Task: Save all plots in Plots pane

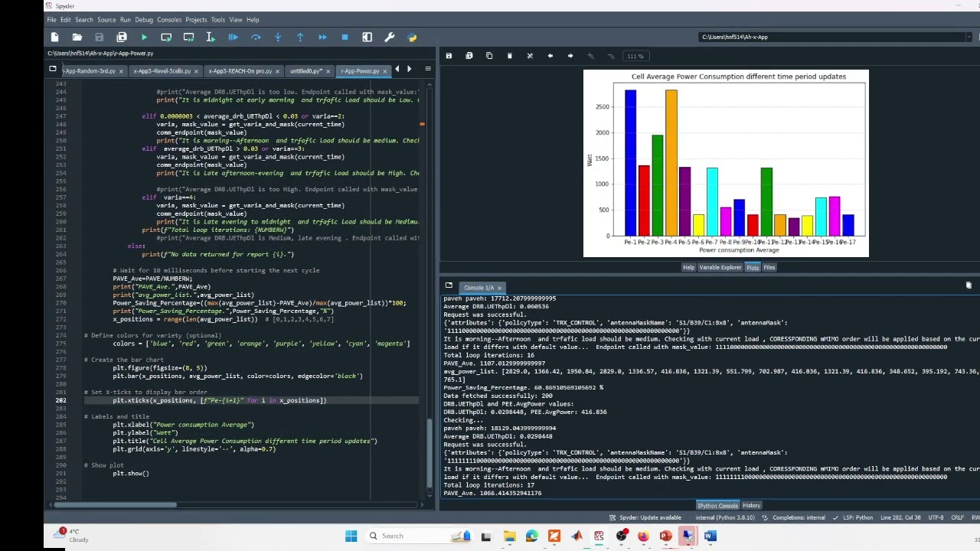Action: (x=469, y=56)
